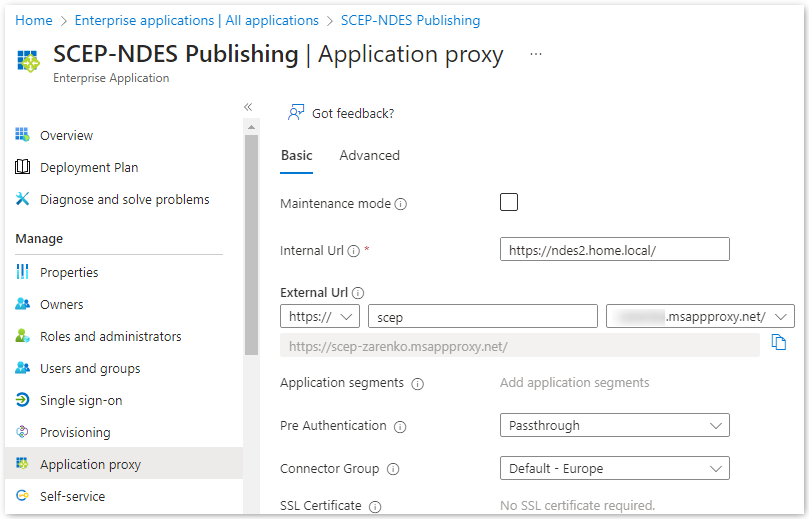The height and width of the screenshot is (519, 809).
Task: Copy the external URL to clipboard
Action: 779,342
